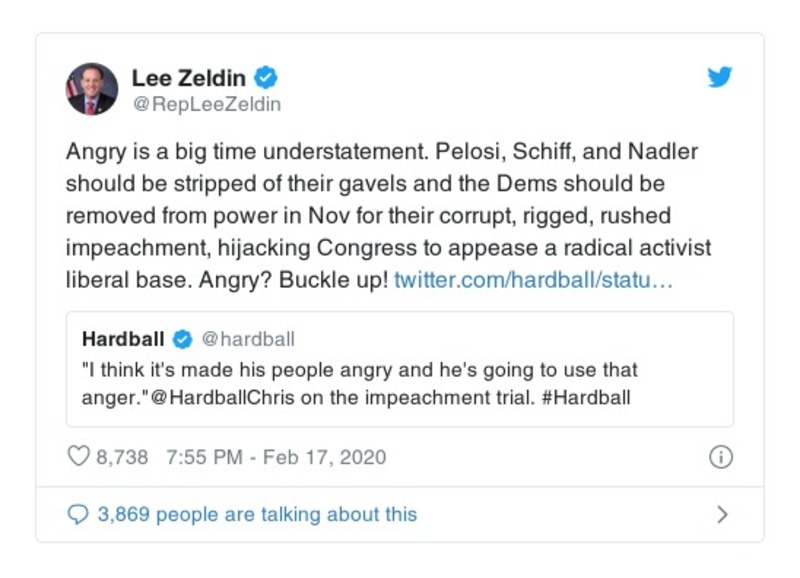Open Lee Zeldin's profile photo

coord(92,89)
